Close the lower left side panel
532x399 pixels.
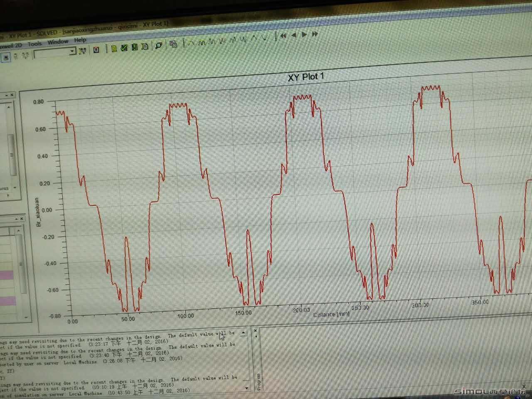coord(22,218)
